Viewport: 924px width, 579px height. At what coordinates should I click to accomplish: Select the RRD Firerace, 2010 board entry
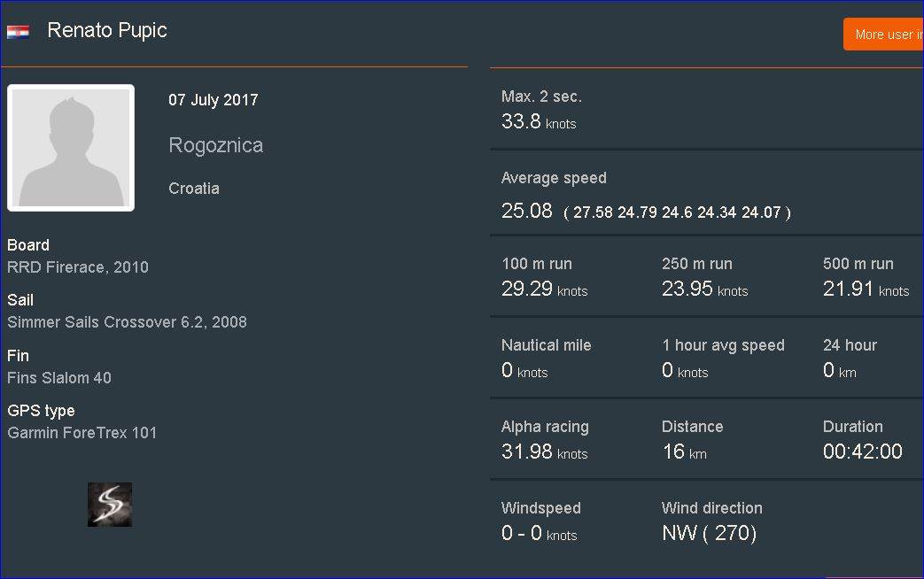78,267
